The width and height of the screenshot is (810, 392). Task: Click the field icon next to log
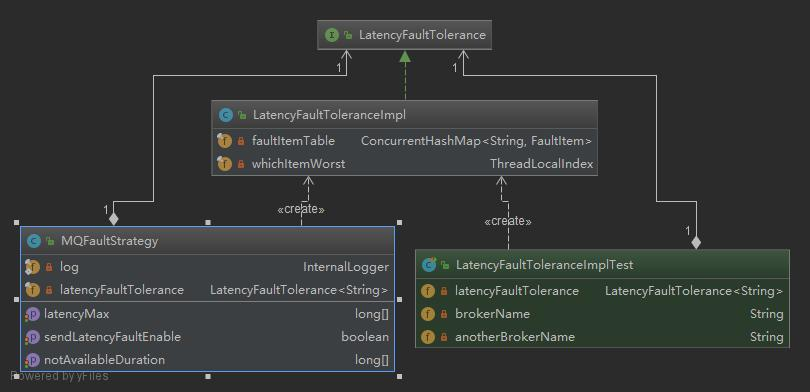pos(33,267)
